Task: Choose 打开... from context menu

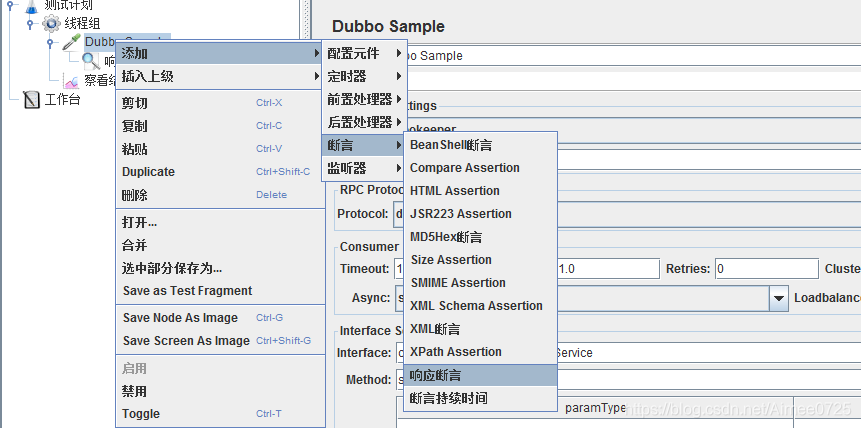Action: tap(220, 223)
